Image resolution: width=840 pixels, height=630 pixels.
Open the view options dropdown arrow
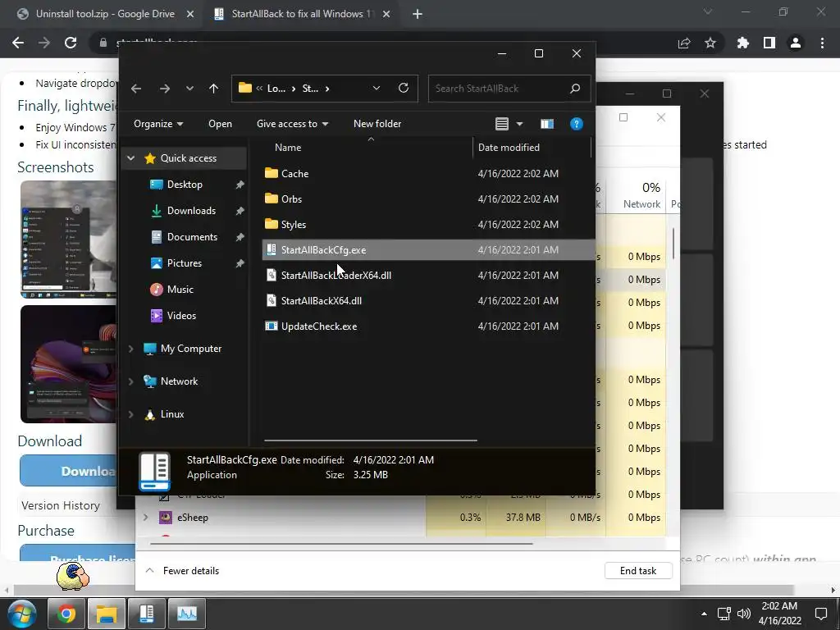[519, 124]
